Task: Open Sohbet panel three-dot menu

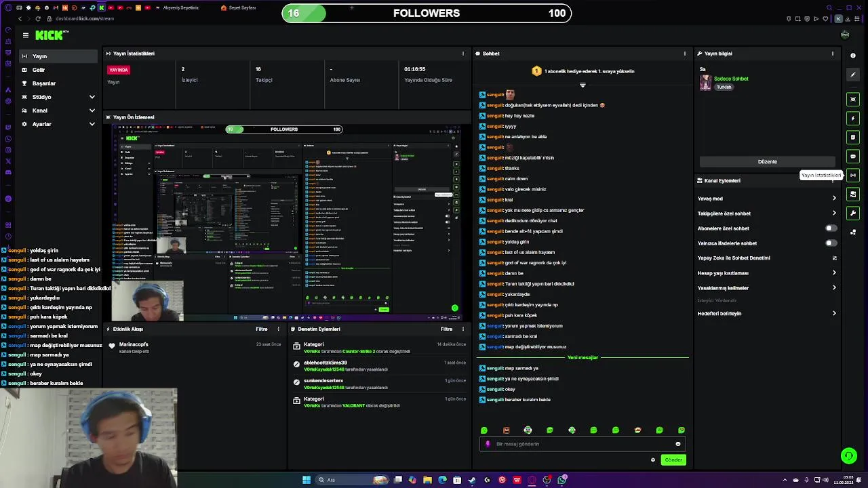Action: pyautogui.click(x=684, y=54)
